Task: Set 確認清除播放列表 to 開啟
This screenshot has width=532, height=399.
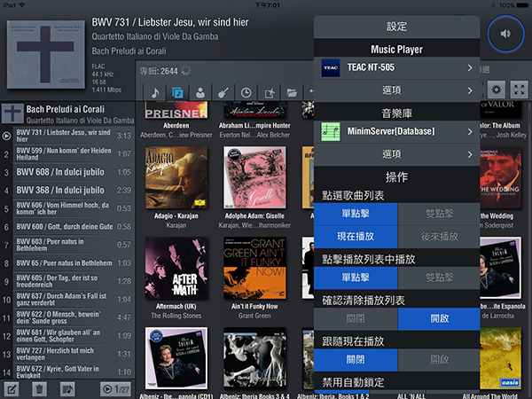Action: point(439,318)
